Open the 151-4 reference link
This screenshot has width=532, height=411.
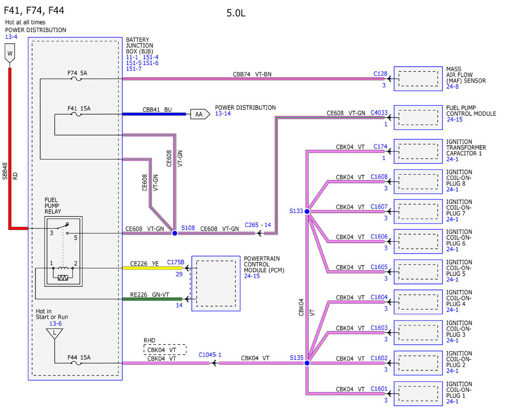(151, 57)
